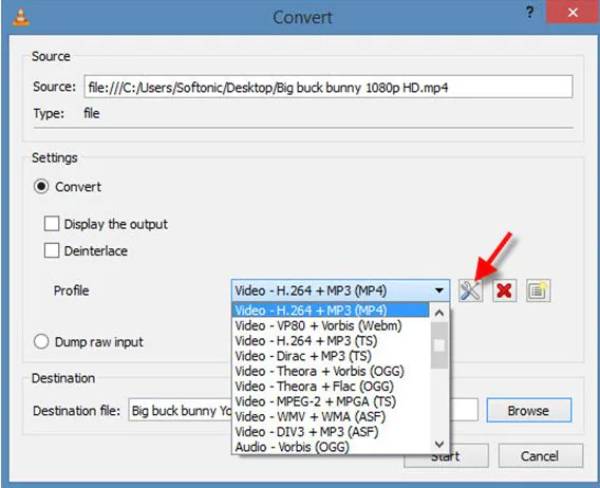The width and height of the screenshot is (600, 488).
Task: Click the profile list scrollbar thumb
Action: pos(439,345)
